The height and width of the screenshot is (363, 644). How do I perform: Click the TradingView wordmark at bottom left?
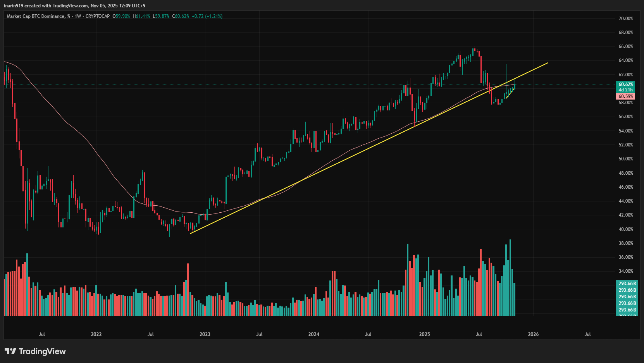pyautogui.click(x=42, y=351)
